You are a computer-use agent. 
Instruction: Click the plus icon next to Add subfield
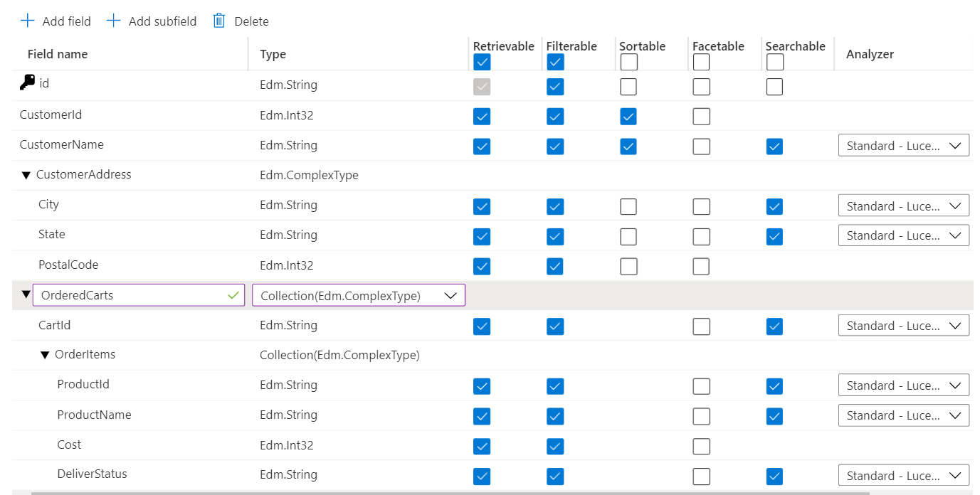coord(113,21)
